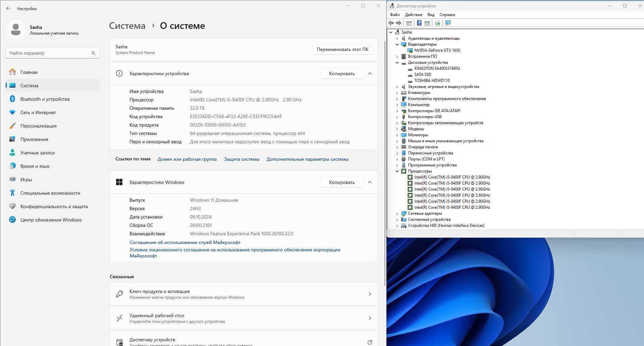Copy device specifications with Копировать

click(342, 73)
